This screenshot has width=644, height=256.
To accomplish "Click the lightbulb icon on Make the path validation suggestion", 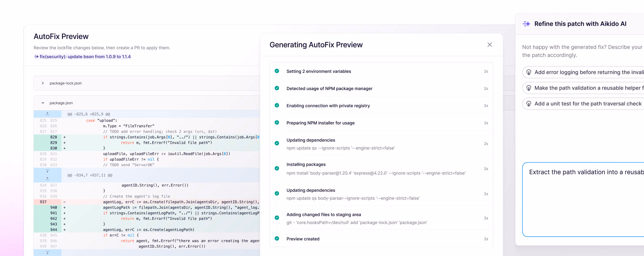I will [529, 88].
